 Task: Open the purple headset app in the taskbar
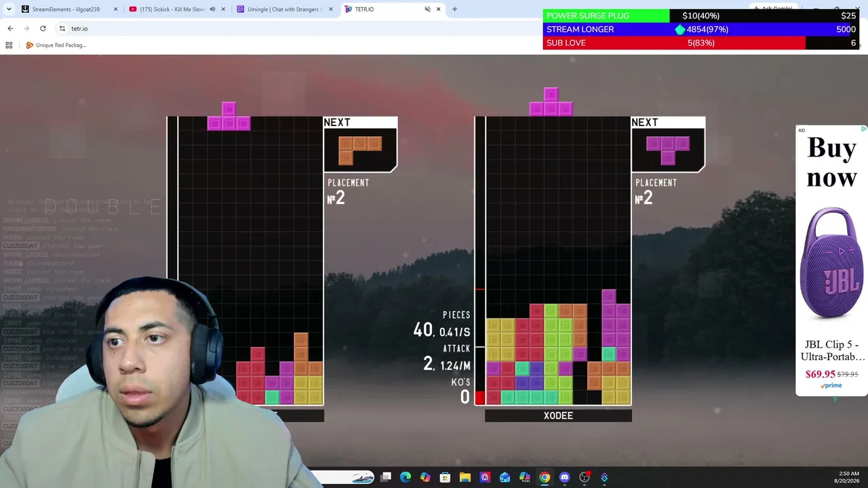tap(485, 477)
